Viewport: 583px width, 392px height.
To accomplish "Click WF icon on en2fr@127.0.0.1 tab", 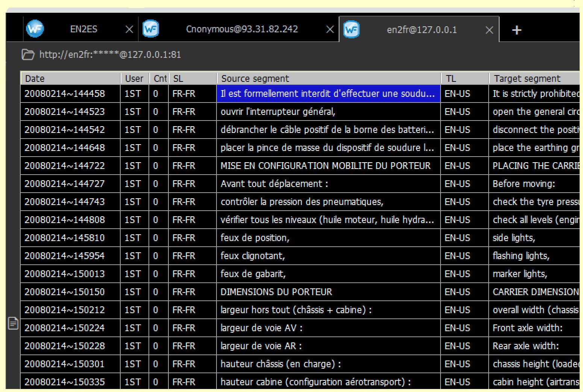I will coord(351,30).
